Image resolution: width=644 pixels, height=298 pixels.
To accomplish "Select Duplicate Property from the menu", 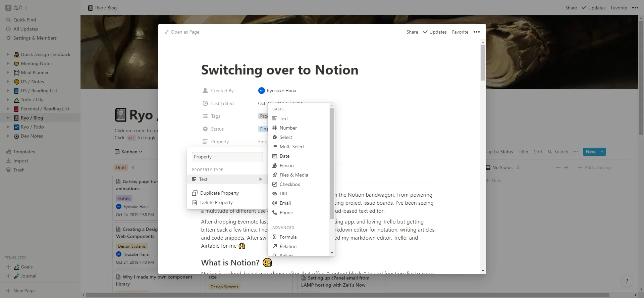I will pos(227,193).
